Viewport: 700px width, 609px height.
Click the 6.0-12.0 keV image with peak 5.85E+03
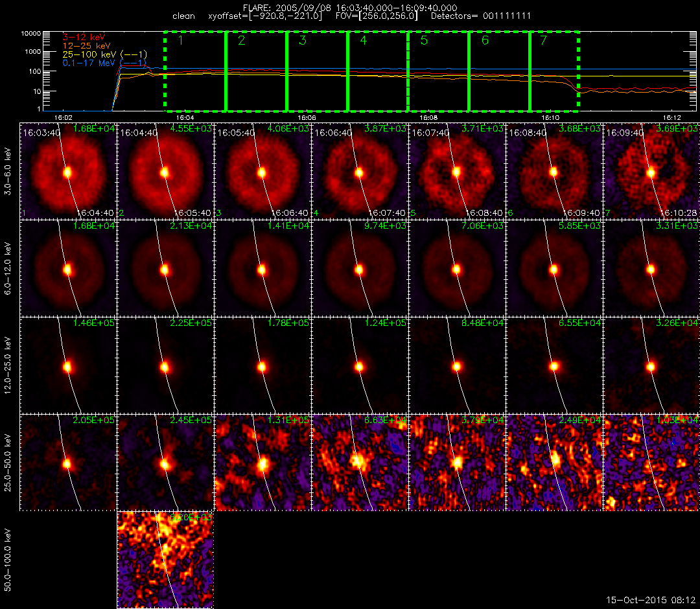click(x=554, y=269)
